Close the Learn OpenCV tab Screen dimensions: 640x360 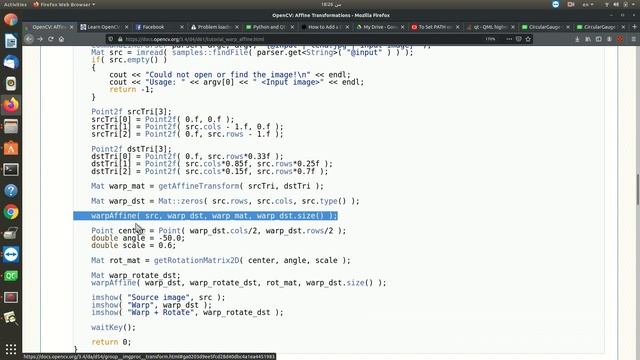[x=127, y=27]
